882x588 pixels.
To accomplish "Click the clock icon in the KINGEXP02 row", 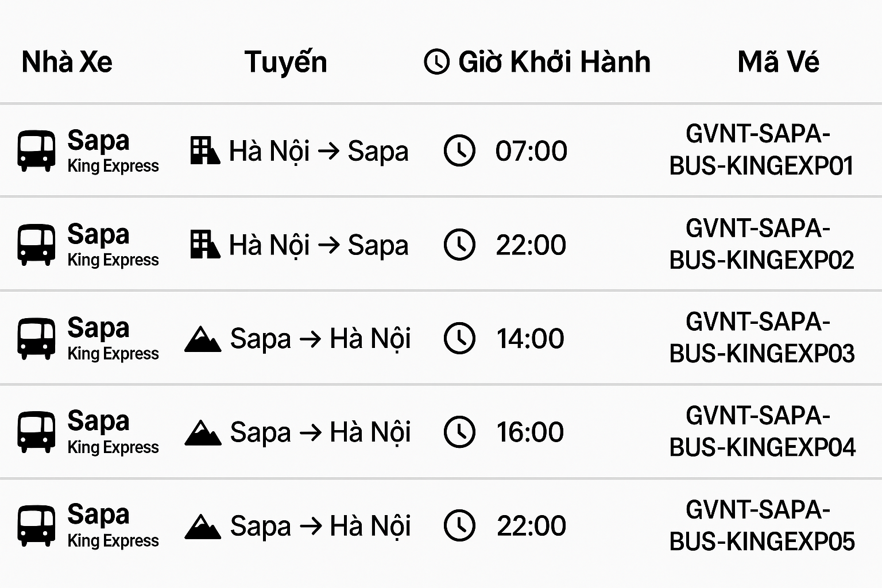I will tap(459, 245).
